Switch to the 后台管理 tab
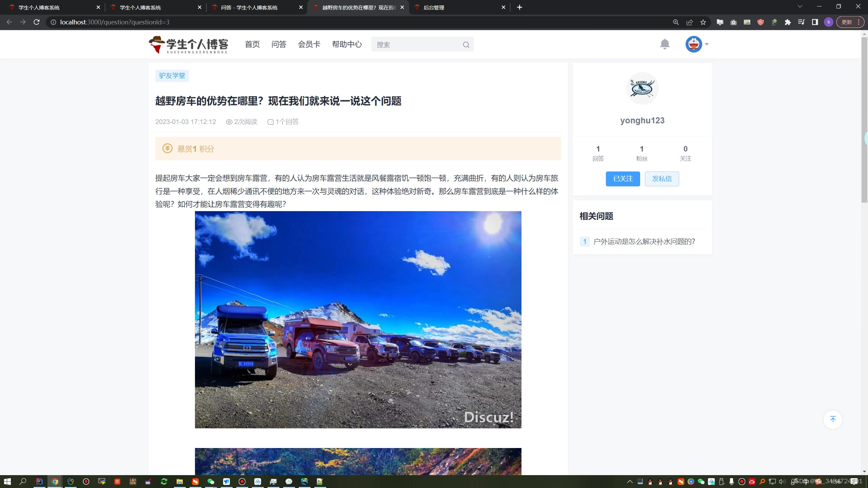Image resolution: width=868 pixels, height=488 pixels. (458, 7)
